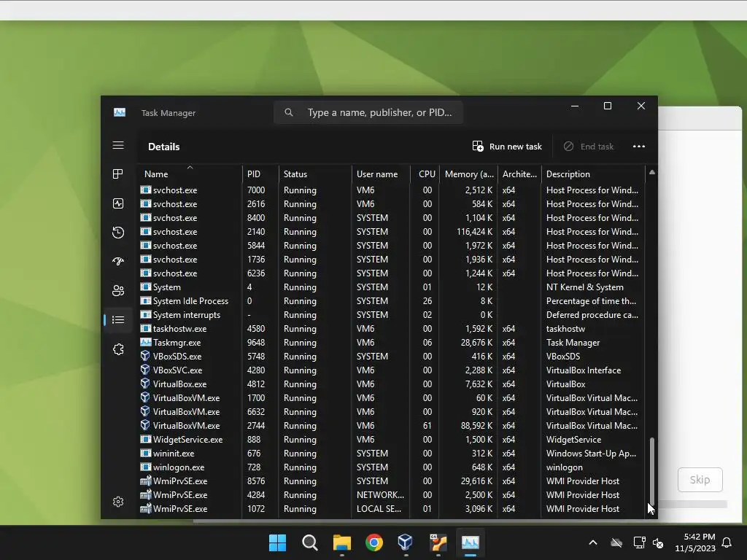747x560 pixels.
Task: Sort by the PID column header
Action: click(260, 174)
